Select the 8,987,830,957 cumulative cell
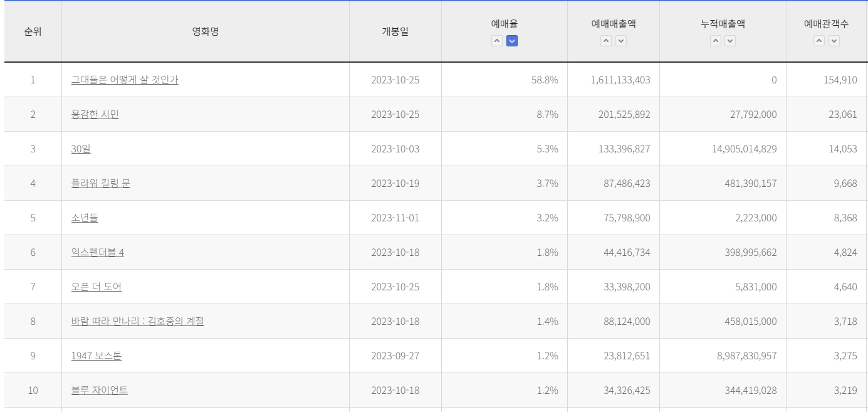The width and height of the screenshot is (868, 412). tap(723, 356)
